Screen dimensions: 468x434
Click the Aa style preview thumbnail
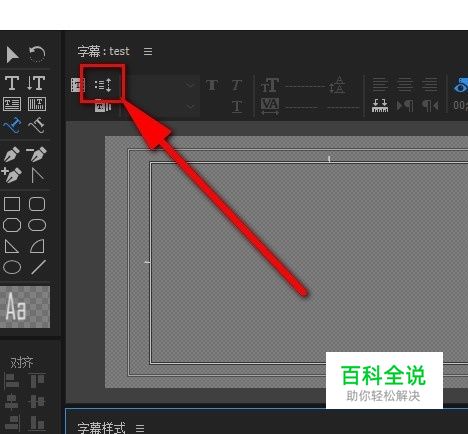[x=25, y=307]
